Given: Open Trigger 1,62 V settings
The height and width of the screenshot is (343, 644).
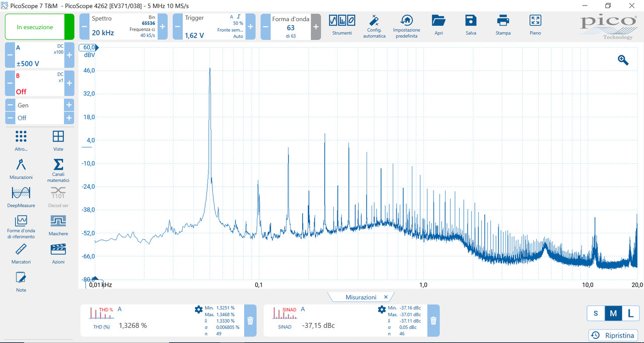Looking at the screenshot, I should (214, 27).
